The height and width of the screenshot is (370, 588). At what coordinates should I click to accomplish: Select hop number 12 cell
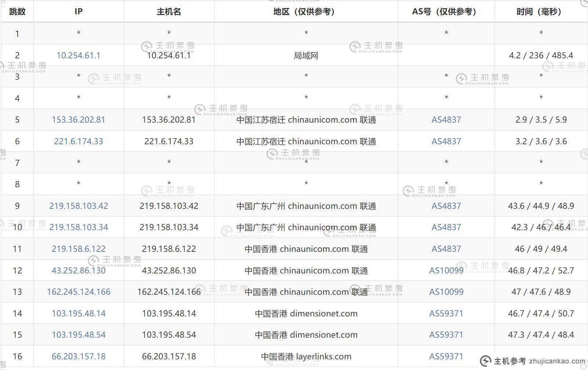[x=17, y=271]
